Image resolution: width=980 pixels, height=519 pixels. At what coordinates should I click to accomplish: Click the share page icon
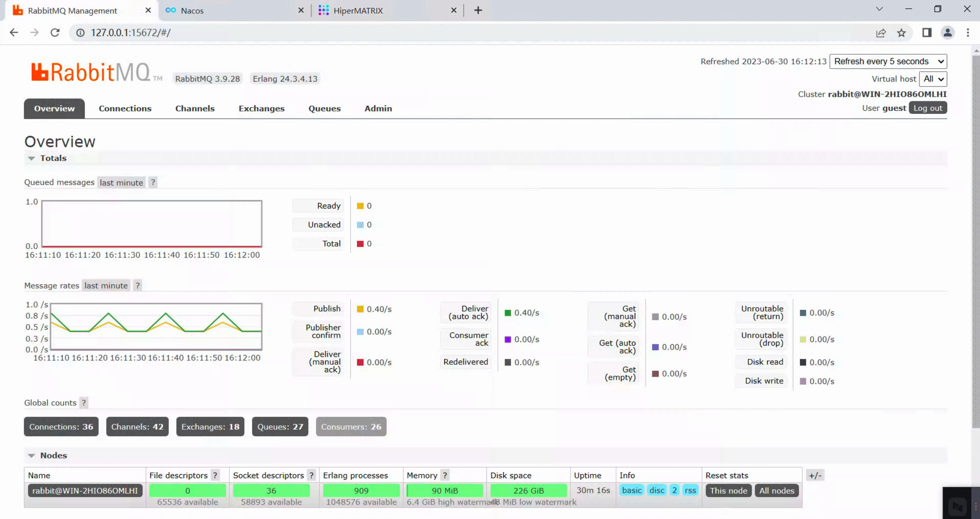(x=881, y=33)
